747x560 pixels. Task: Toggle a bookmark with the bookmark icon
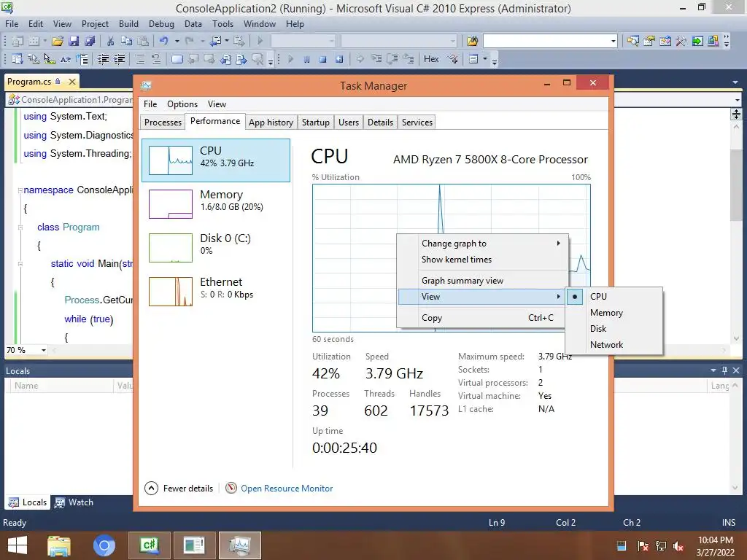[x=177, y=59]
